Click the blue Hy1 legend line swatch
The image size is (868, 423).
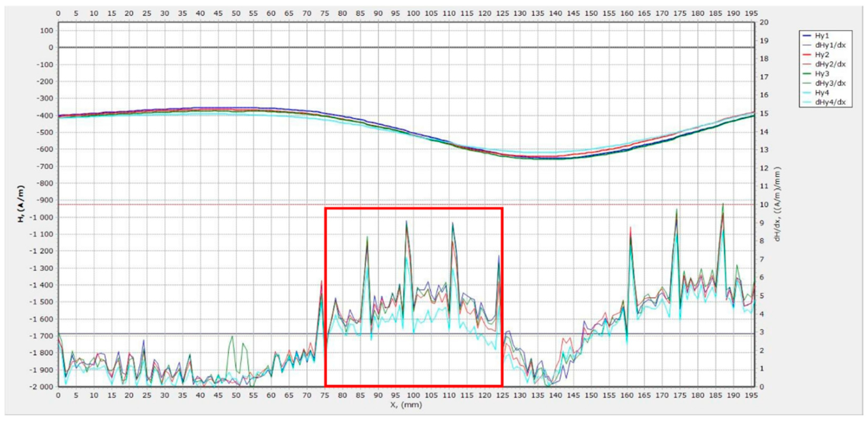click(807, 36)
